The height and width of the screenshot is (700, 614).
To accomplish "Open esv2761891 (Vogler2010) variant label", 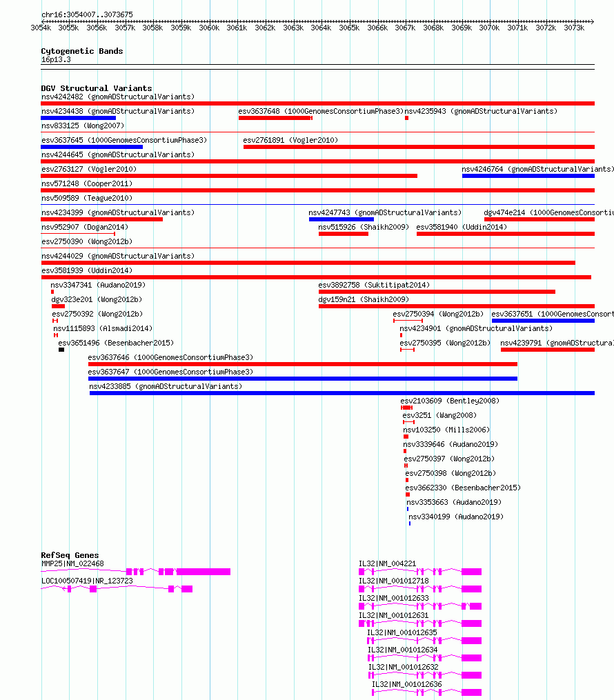I will coord(290,140).
